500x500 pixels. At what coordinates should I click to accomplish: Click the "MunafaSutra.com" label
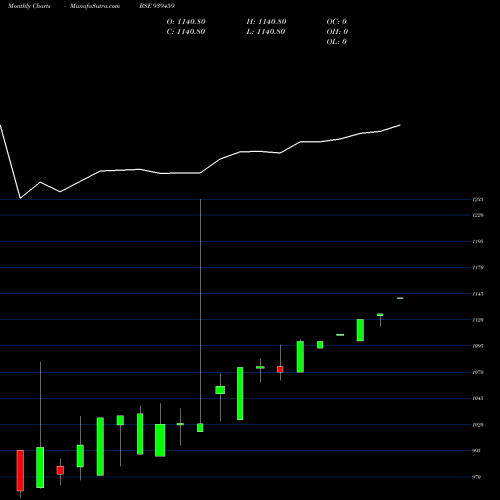(x=95, y=6)
